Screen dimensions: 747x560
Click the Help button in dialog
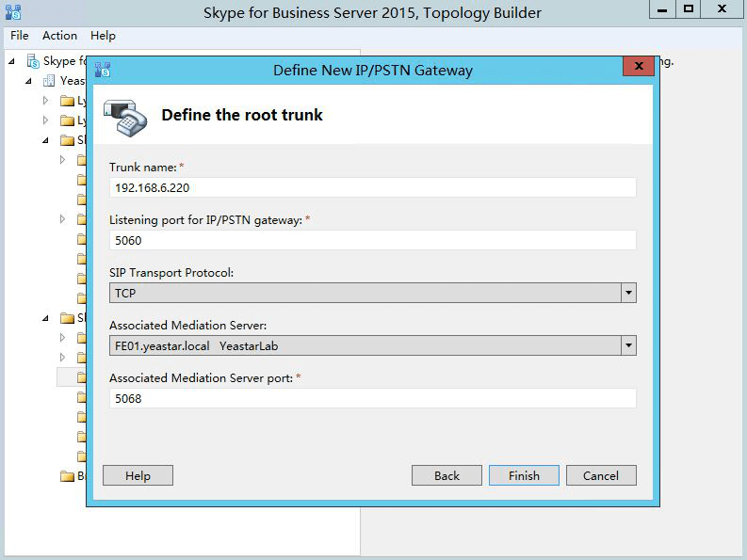[138, 475]
